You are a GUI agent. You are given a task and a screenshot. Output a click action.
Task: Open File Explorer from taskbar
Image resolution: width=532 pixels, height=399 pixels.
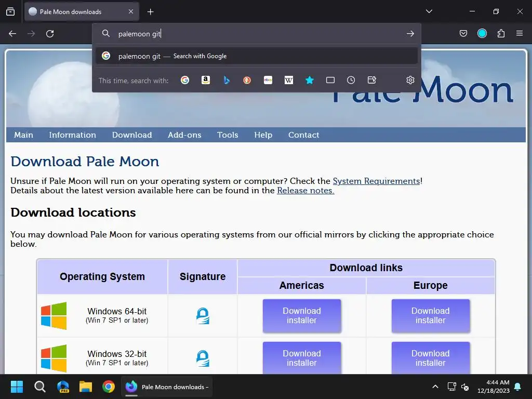pos(86,387)
